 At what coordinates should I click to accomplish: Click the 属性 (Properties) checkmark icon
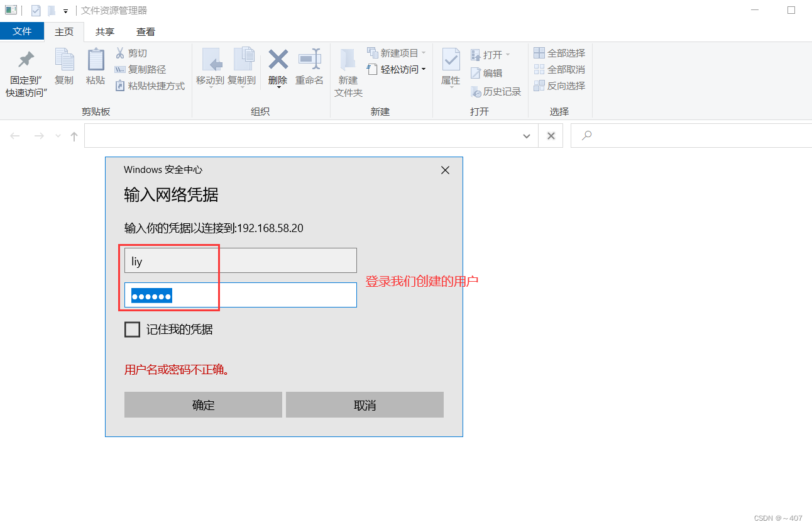[451, 59]
